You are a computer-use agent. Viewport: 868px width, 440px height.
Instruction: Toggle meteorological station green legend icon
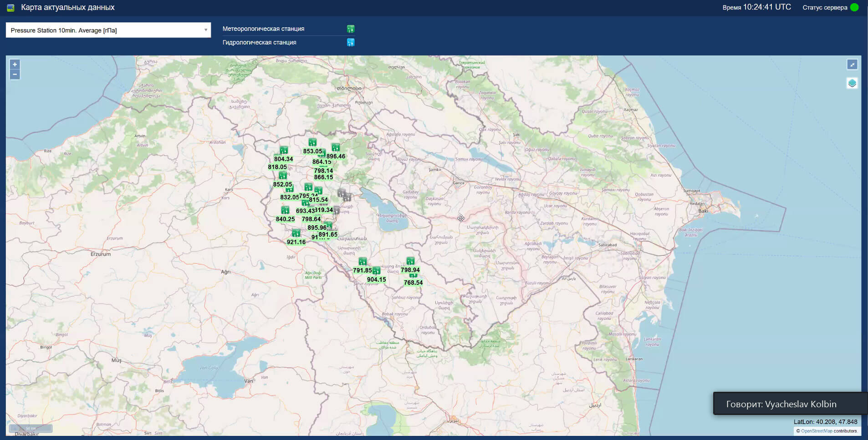point(351,29)
